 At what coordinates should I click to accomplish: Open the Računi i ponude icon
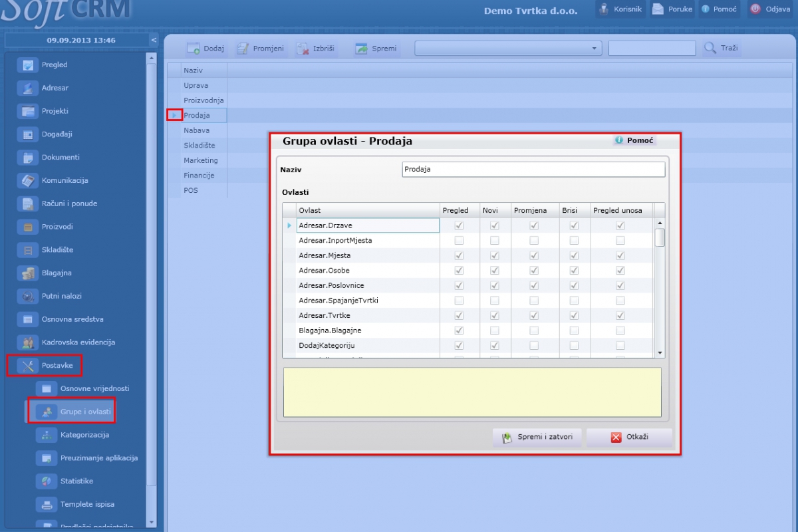(27, 203)
